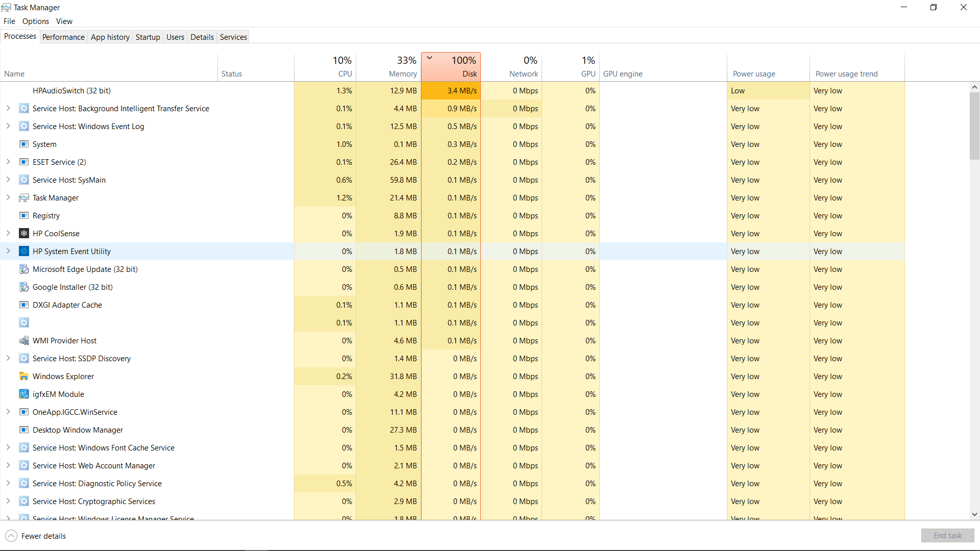Switch to the Users tab
Screen dimensions: 980x551
[x=175, y=37]
